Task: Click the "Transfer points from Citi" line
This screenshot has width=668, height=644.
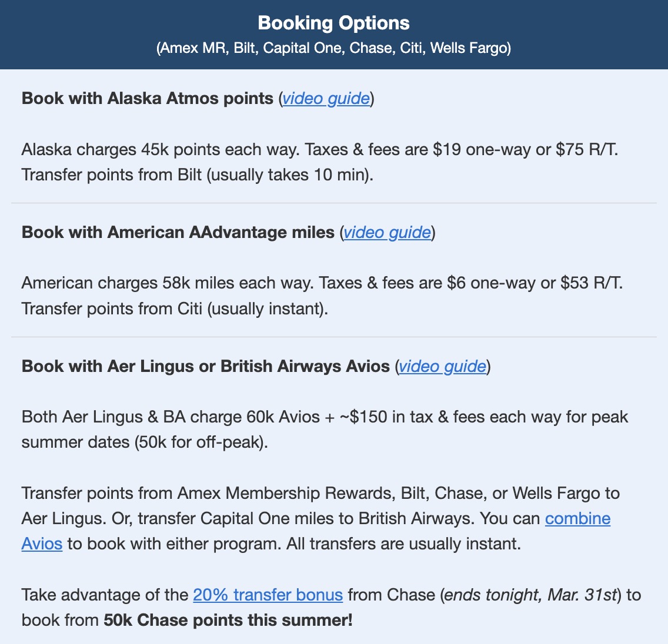Action: click(x=174, y=309)
